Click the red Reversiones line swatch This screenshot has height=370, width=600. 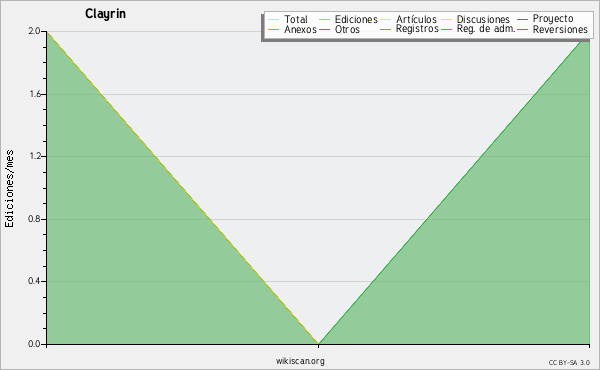(523, 29)
